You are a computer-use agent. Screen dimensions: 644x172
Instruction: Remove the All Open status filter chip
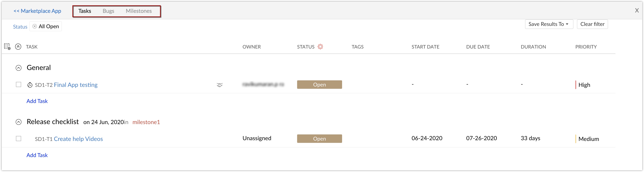pyautogui.click(x=35, y=26)
